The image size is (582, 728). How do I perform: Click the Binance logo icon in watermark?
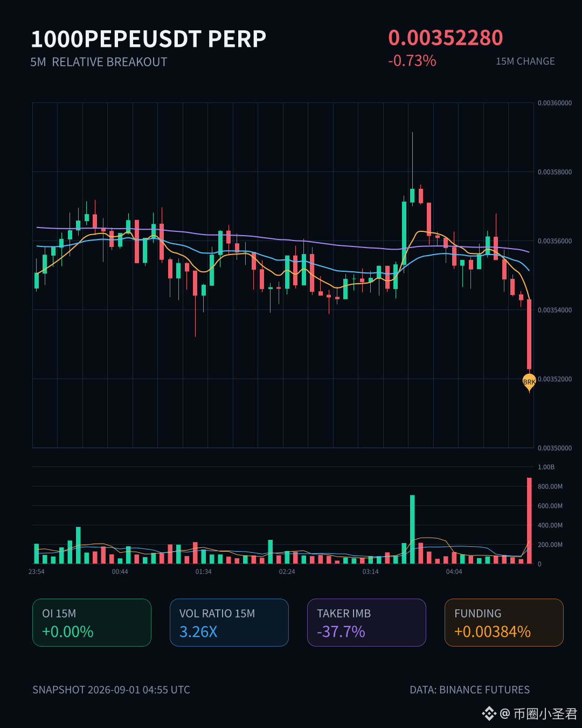click(x=489, y=713)
